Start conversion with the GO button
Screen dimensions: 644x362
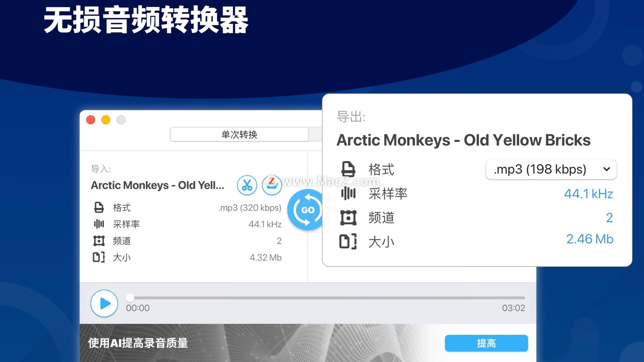click(x=306, y=210)
